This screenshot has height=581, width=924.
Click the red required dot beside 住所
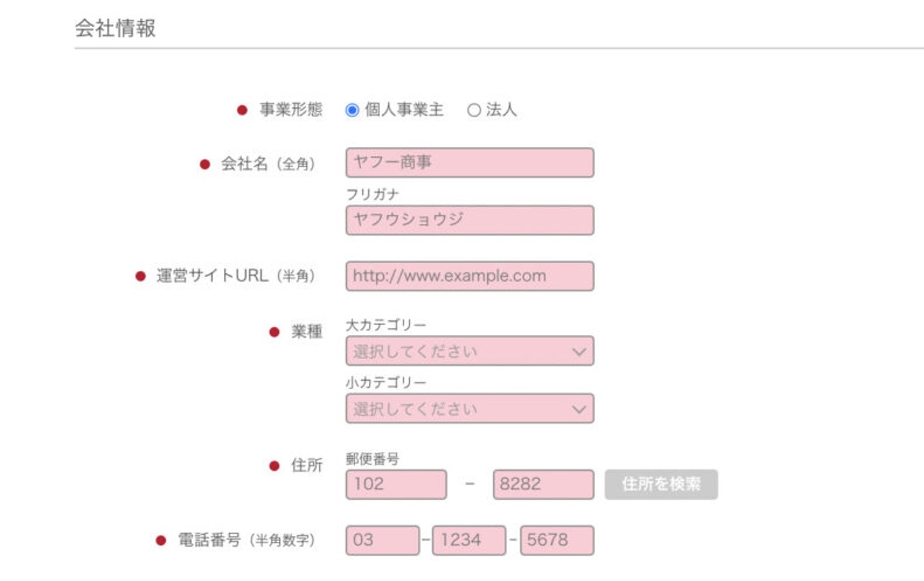(274, 466)
